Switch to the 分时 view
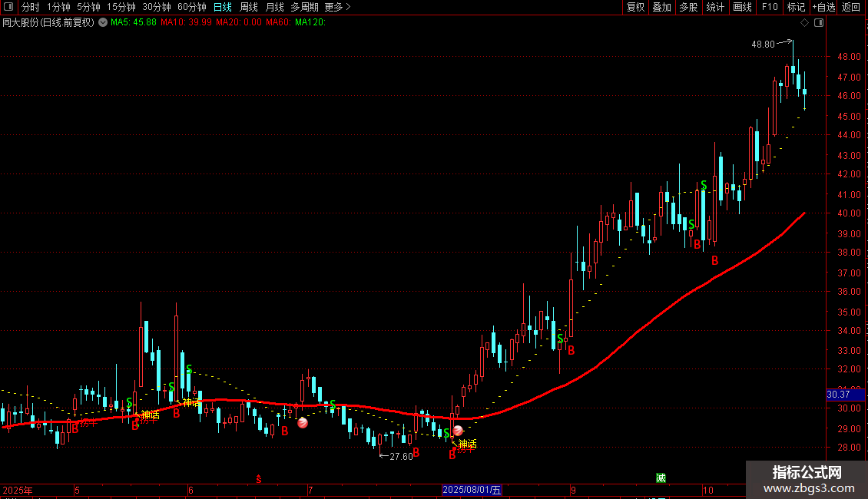The width and height of the screenshot is (868, 499). coord(31,7)
